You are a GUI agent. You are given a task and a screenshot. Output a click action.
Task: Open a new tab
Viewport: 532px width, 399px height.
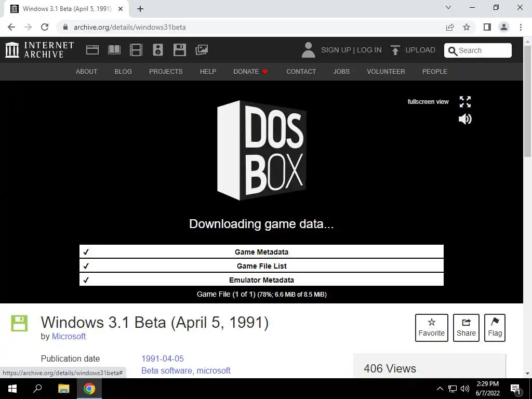[140, 9]
